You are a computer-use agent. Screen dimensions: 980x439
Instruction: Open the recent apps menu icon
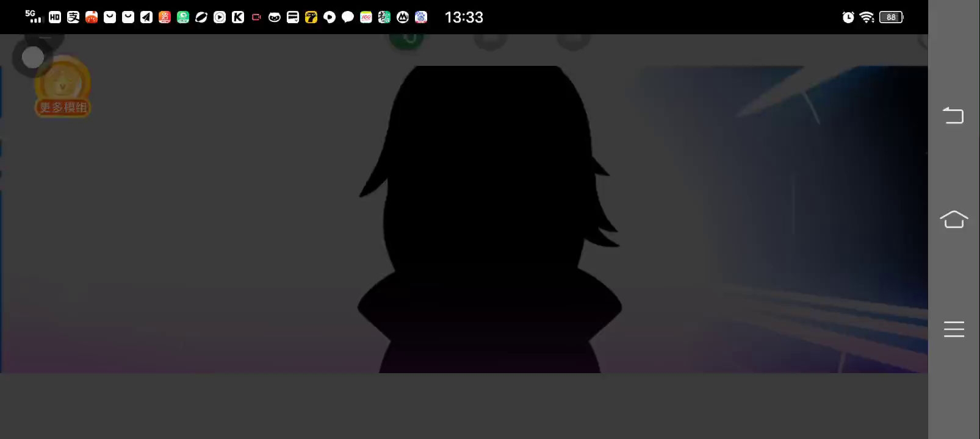click(x=953, y=329)
